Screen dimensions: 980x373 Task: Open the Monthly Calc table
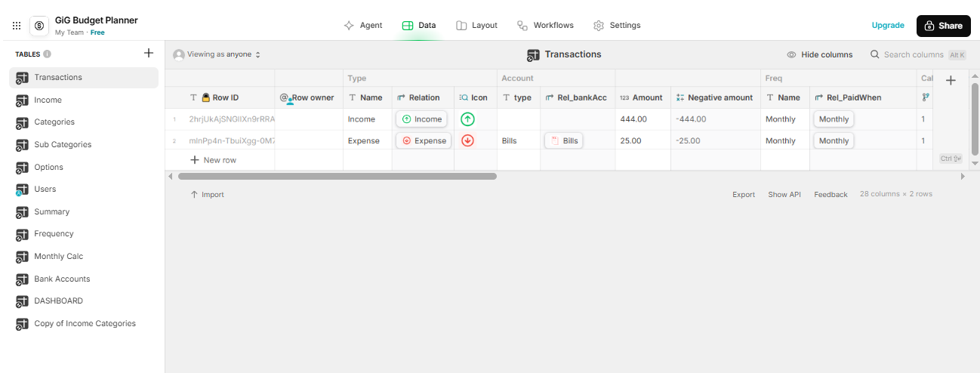[x=84, y=256]
